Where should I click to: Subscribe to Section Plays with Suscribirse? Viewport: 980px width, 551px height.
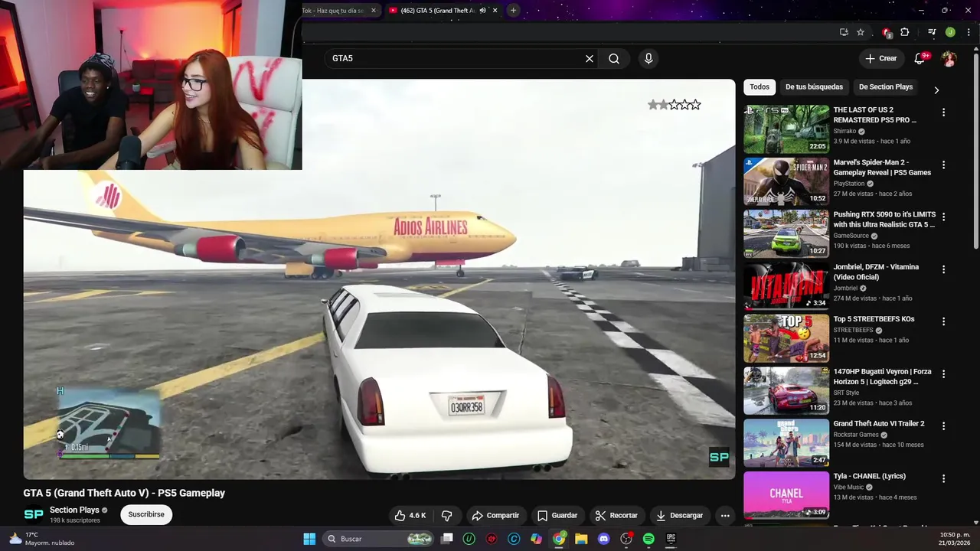pos(146,514)
